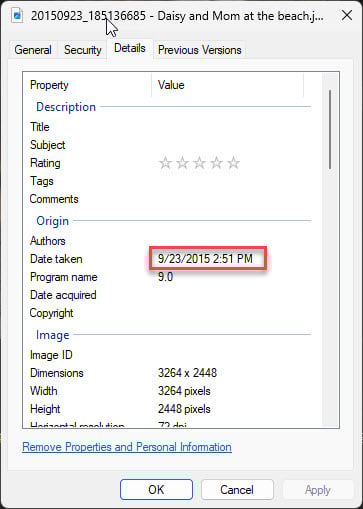363x509 pixels.
Task: Set rating to three stars
Action: coord(199,163)
